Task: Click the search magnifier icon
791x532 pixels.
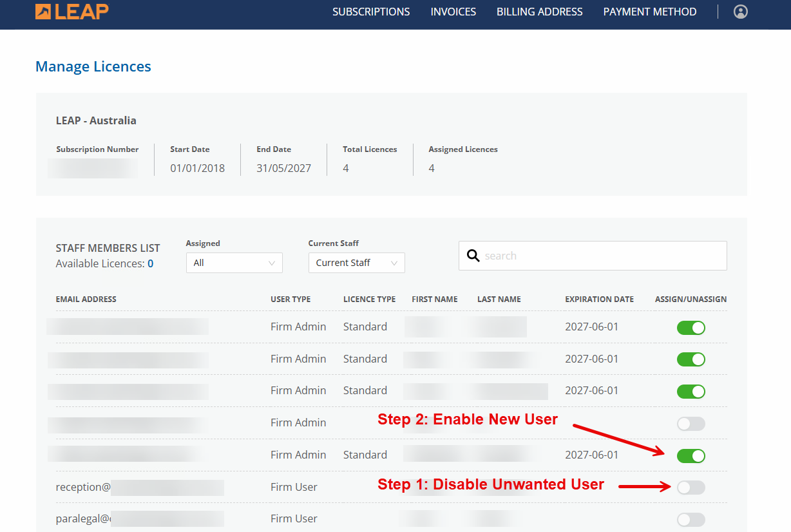Action: (473, 256)
